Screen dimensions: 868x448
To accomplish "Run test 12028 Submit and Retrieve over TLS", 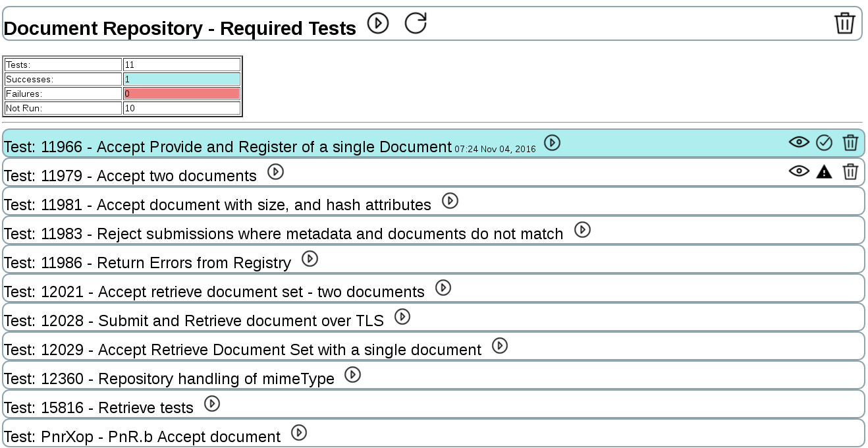I will [x=401, y=317].
